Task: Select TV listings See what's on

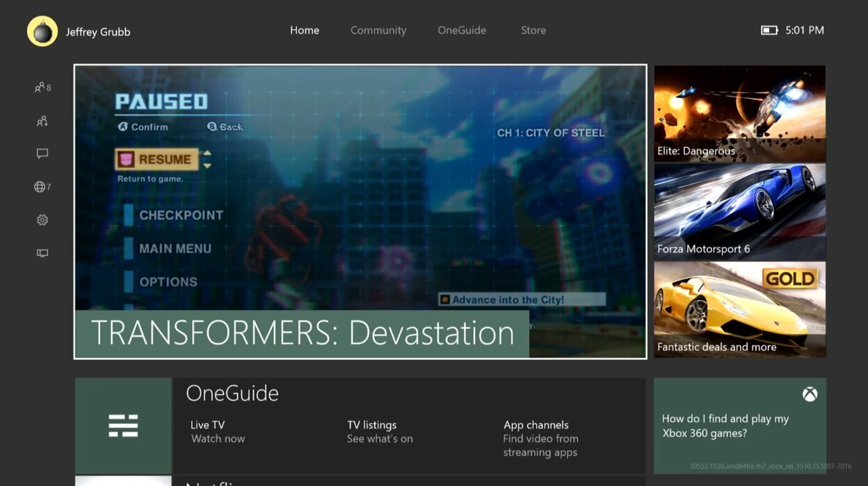Action: click(x=380, y=432)
